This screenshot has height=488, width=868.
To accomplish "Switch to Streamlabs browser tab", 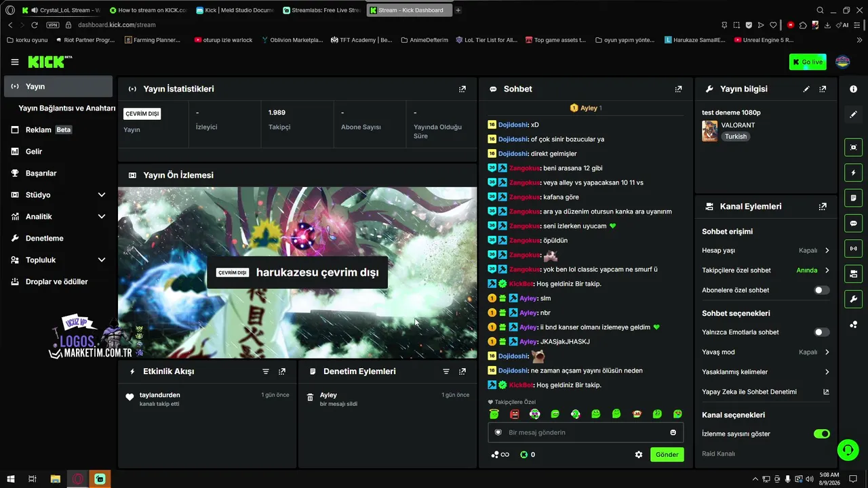I will click(322, 10).
